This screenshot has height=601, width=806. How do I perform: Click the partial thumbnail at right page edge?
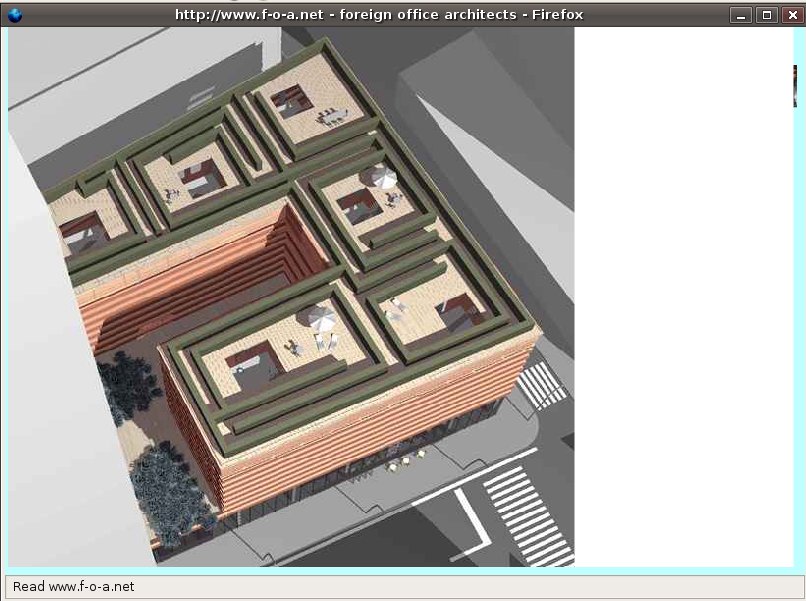pos(795,86)
